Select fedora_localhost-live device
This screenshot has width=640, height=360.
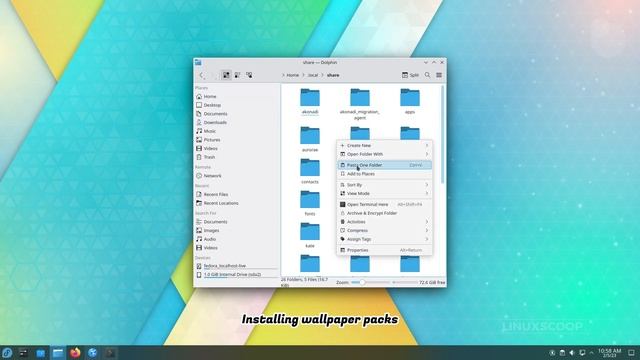click(x=237, y=266)
